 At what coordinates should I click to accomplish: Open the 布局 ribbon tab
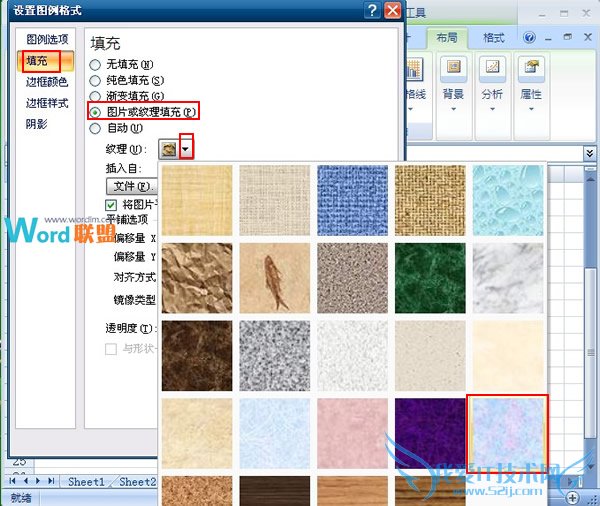(447, 38)
